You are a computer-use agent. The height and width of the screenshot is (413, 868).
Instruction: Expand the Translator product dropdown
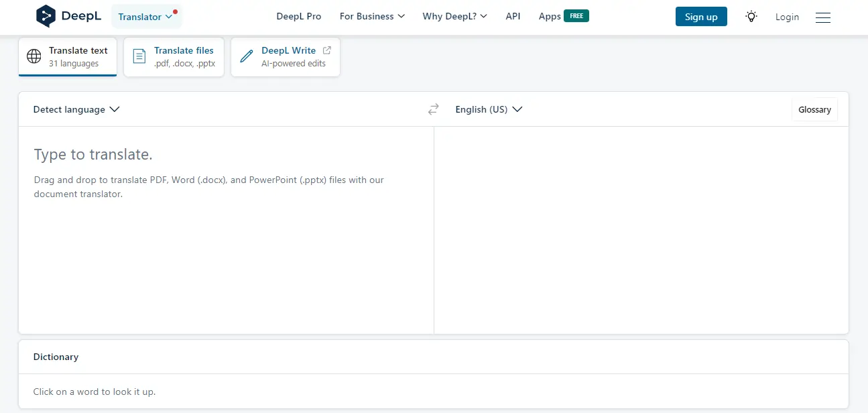pos(145,17)
